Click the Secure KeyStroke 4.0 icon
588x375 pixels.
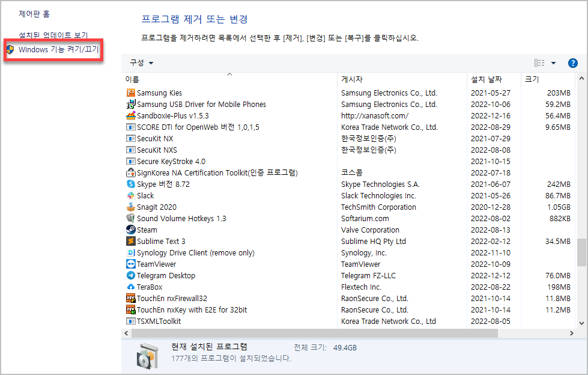pos(130,162)
